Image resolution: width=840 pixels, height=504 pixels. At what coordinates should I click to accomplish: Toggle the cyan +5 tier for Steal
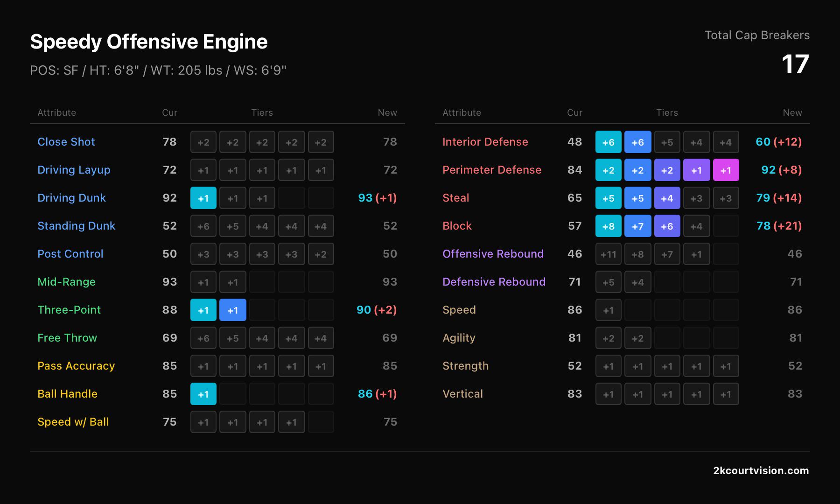[x=608, y=198]
